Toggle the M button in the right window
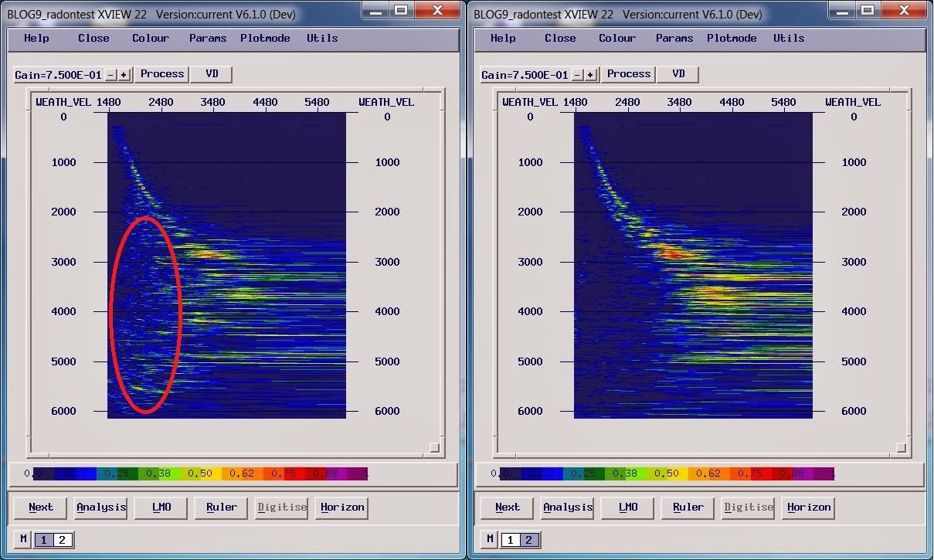The height and width of the screenshot is (560, 934). point(489,539)
